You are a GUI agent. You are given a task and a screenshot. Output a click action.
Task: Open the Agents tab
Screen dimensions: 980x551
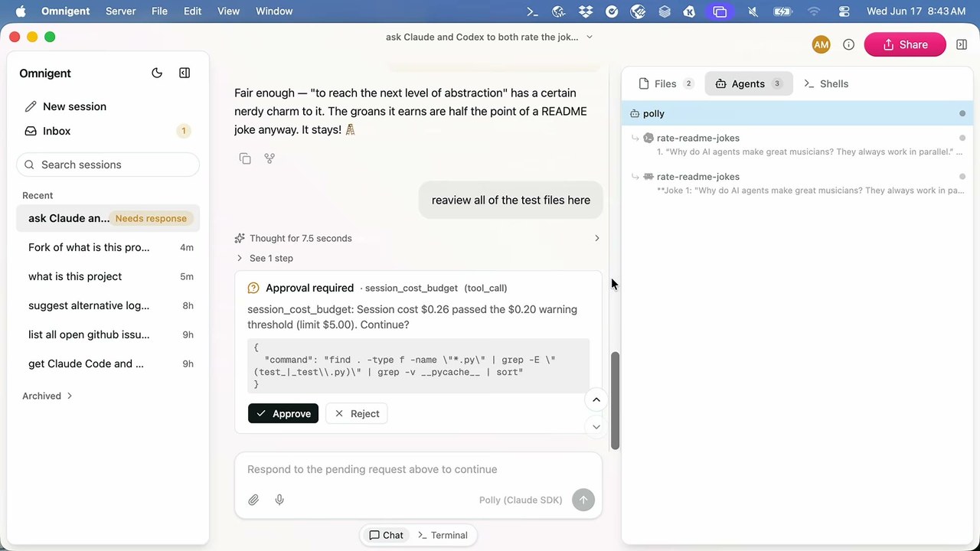(748, 83)
